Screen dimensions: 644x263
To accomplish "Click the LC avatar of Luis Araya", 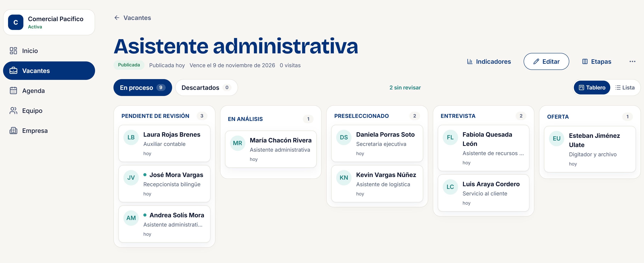I will tap(450, 187).
